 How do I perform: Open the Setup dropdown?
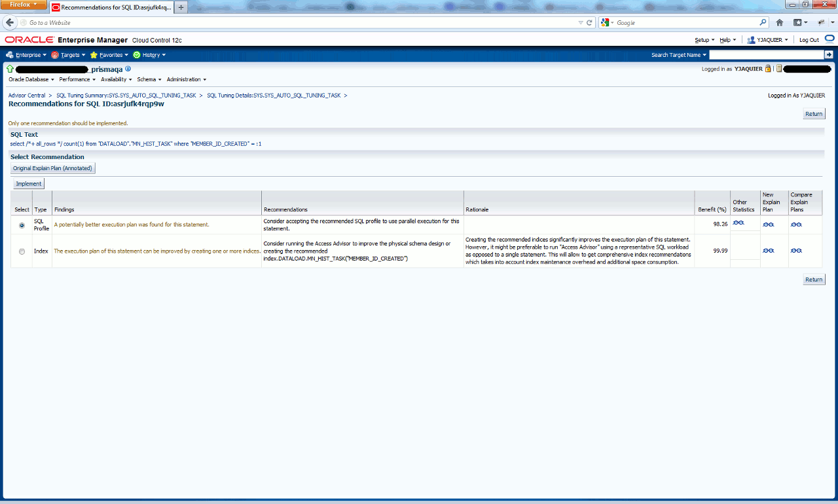pyautogui.click(x=704, y=40)
